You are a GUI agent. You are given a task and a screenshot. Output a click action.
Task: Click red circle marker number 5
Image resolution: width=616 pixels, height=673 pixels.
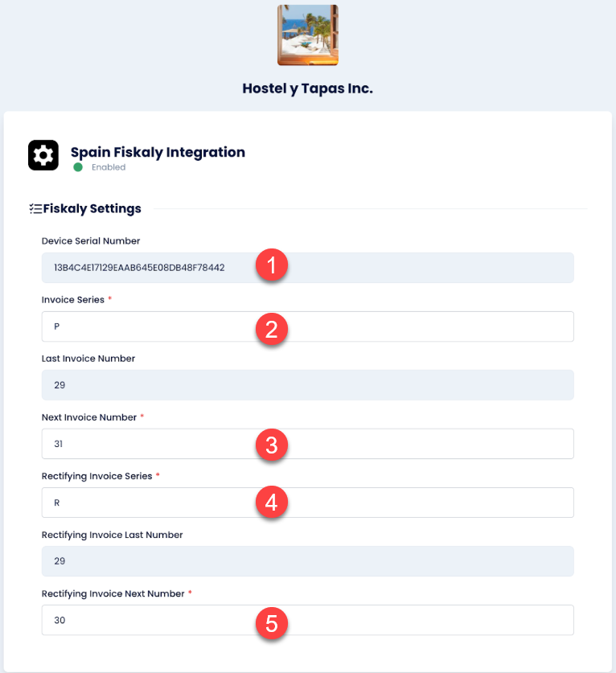(271, 622)
